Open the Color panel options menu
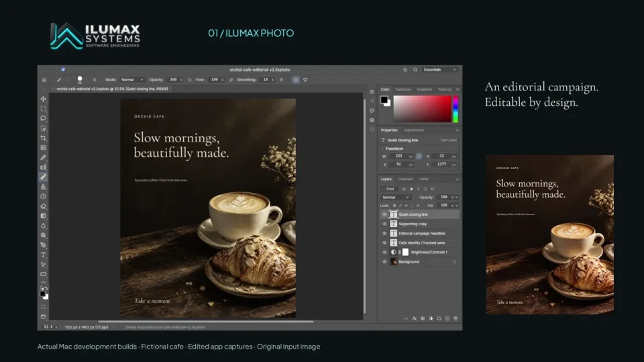The width and height of the screenshot is (644, 362). point(458,89)
